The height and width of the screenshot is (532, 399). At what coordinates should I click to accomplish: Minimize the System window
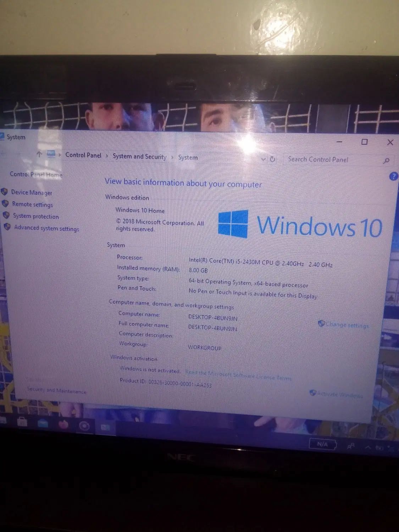(x=339, y=142)
